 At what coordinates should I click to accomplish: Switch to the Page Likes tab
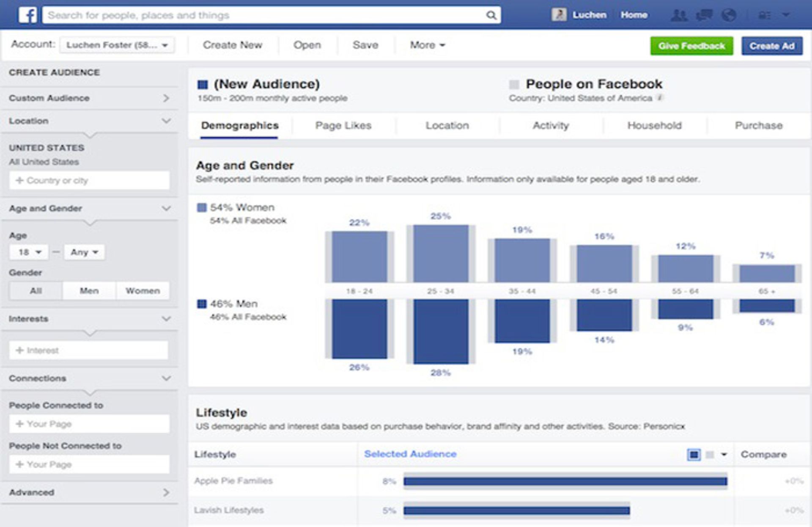click(343, 125)
